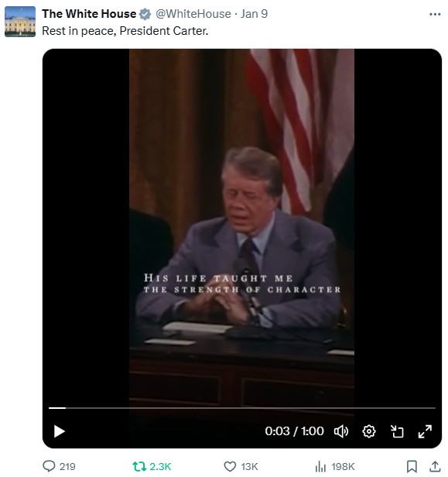Seek to the middle of the video progress bar

click(x=242, y=408)
